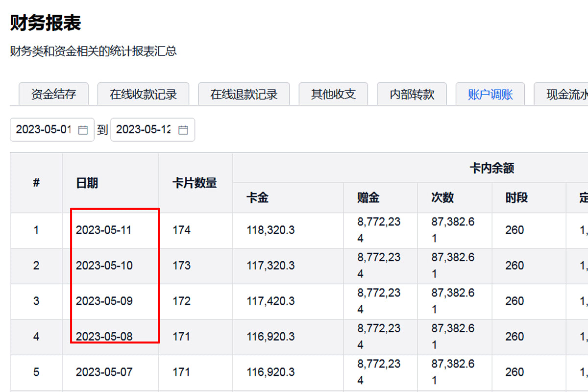Select the 账户调账 tab
Image resolution: width=588 pixels, height=392 pixels.
point(490,94)
